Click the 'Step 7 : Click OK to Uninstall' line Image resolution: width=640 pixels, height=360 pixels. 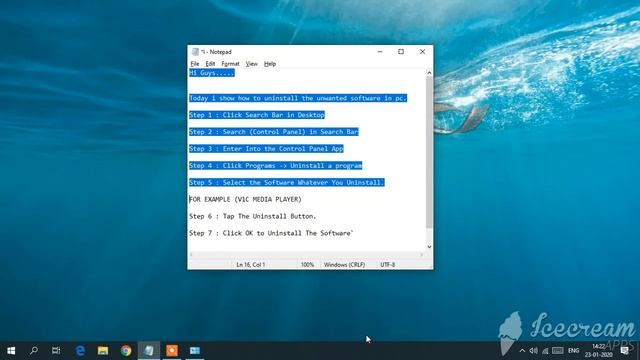point(271,233)
